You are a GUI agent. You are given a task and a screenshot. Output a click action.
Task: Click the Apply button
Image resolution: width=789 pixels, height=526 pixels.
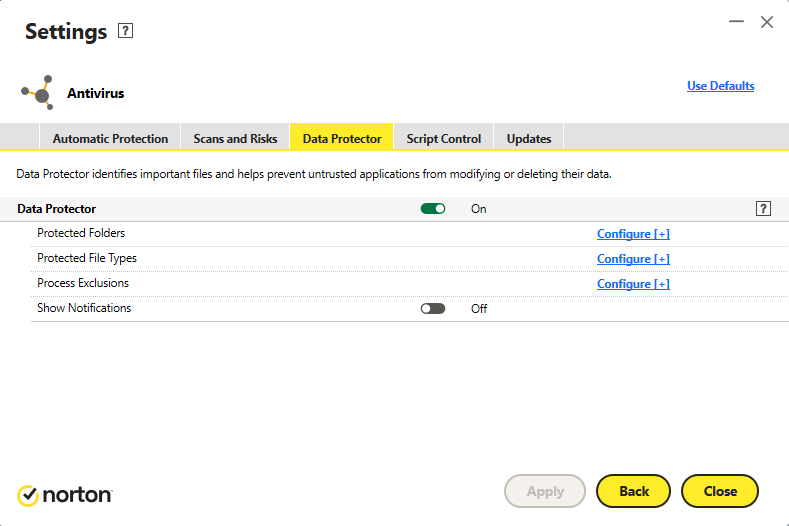click(x=545, y=491)
